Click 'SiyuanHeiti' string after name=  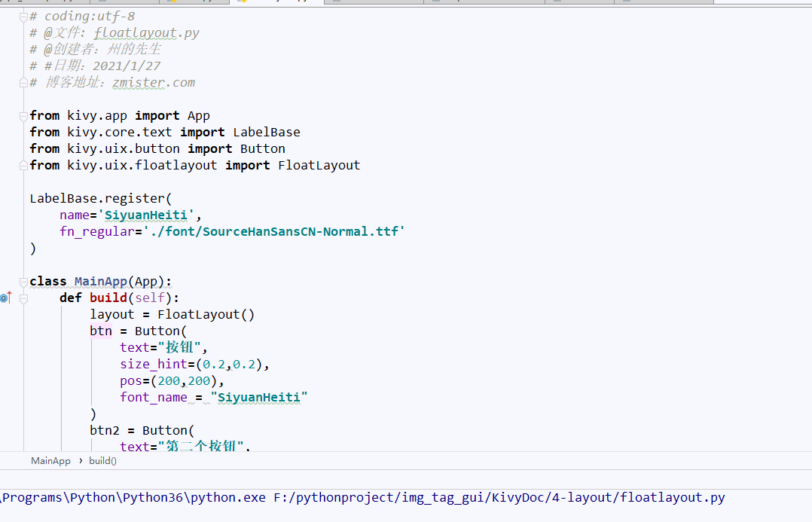coord(146,215)
